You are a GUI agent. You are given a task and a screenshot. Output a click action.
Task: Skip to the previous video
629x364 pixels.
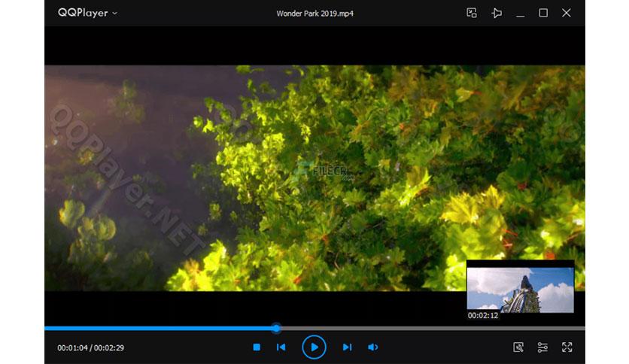[281, 347]
